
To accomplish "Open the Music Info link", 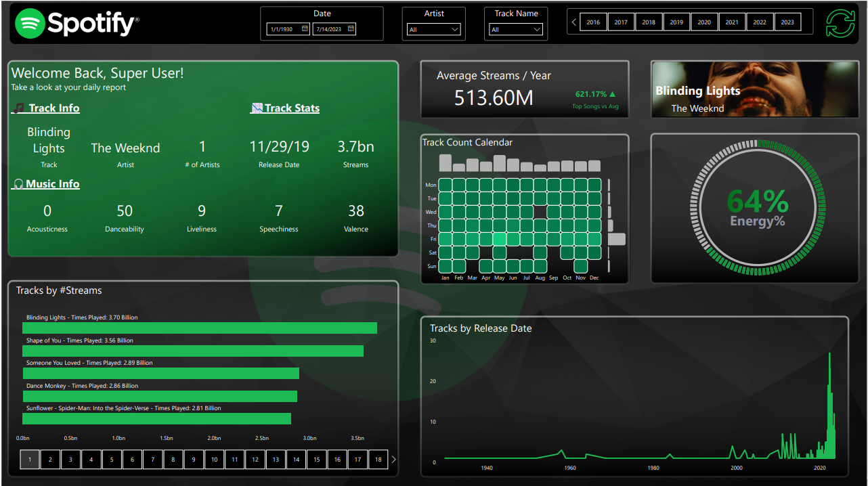I will tap(53, 184).
